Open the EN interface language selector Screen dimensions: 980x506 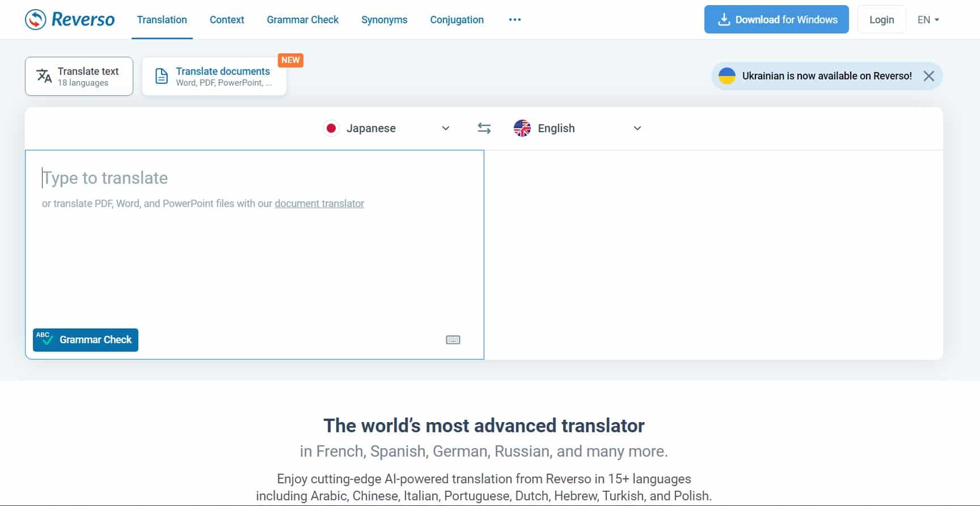[x=928, y=20]
